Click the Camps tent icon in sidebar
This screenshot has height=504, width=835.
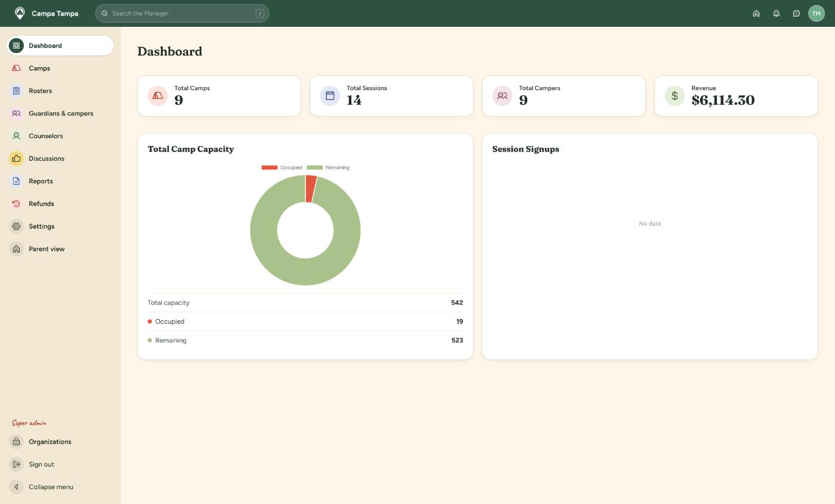[x=16, y=68]
